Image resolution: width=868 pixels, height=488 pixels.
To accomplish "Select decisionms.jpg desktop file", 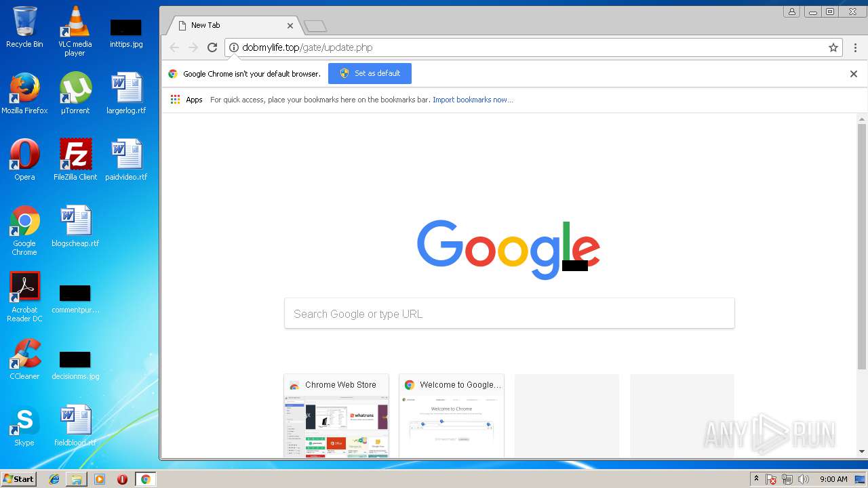I will click(75, 366).
